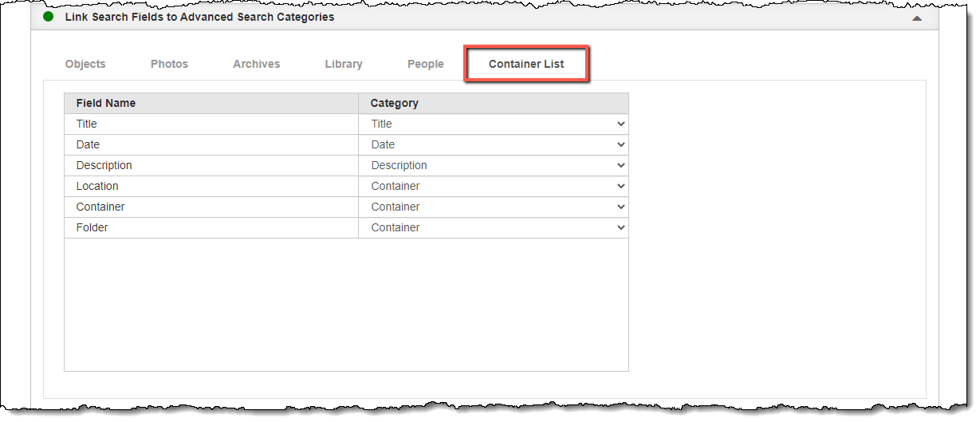Select the Archives tab
Screen dimensions: 980x422
click(x=256, y=64)
